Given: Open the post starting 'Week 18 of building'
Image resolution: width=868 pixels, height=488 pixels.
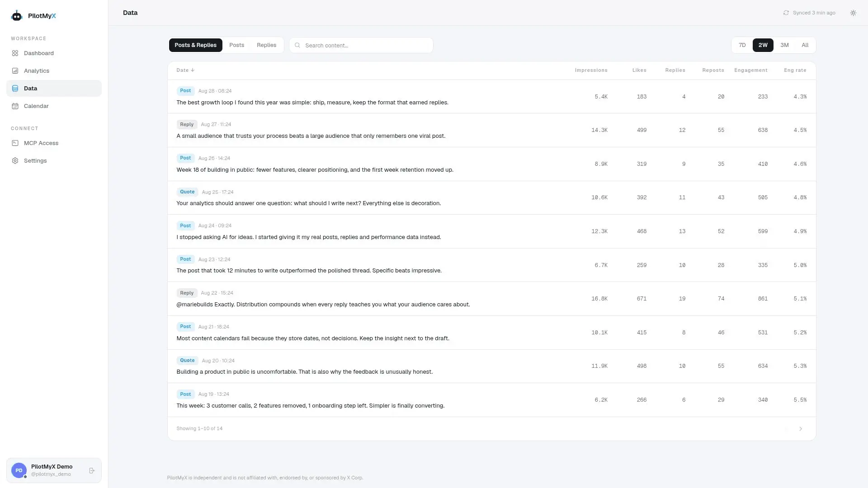Looking at the screenshot, I should click(x=315, y=170).
